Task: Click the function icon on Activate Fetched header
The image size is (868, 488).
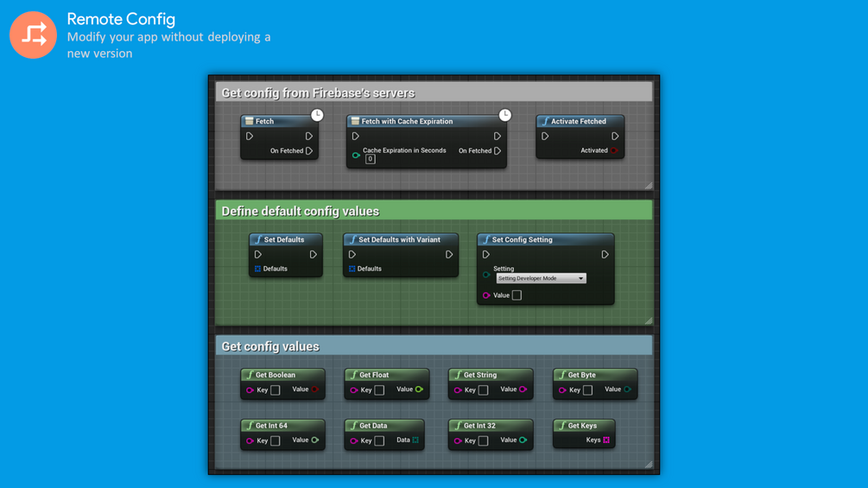Action: pyautogui.click(x=545, y=121)
